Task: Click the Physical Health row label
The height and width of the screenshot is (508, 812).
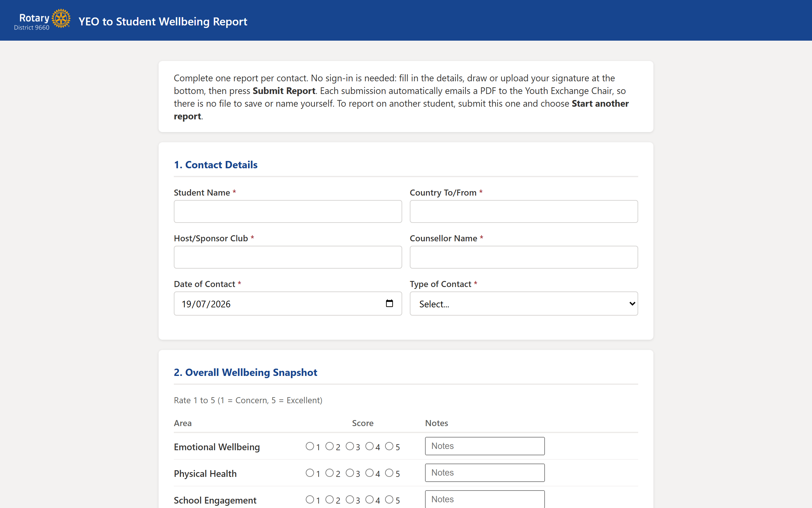Action: [x=205, y=474]
